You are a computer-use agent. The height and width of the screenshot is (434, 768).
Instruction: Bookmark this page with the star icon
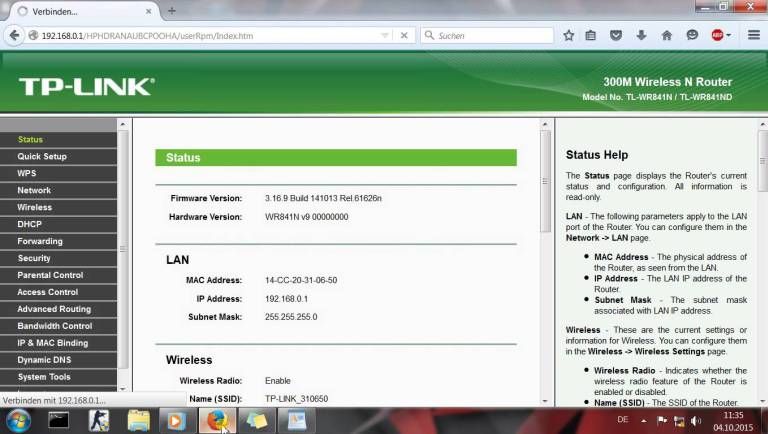point(568,35)
